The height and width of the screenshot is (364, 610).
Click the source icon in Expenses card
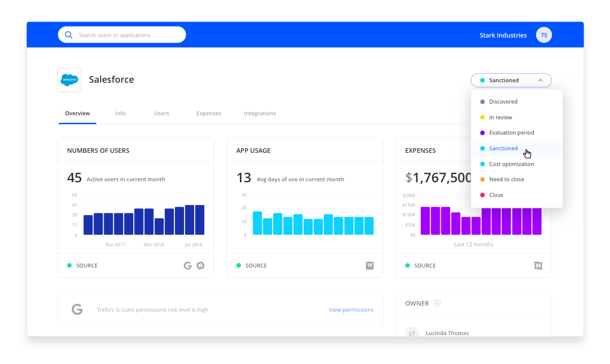click(x=538, y=266)
